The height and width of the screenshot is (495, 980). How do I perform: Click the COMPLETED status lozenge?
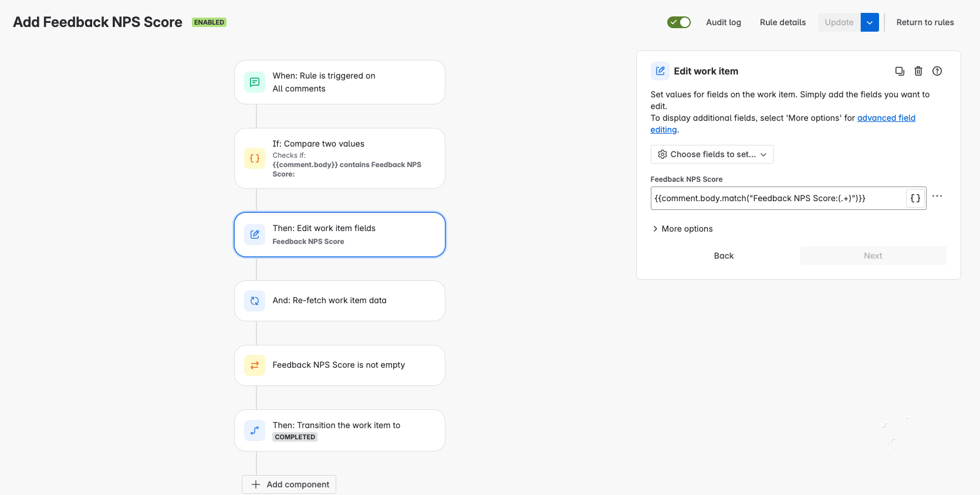point(295,437)
